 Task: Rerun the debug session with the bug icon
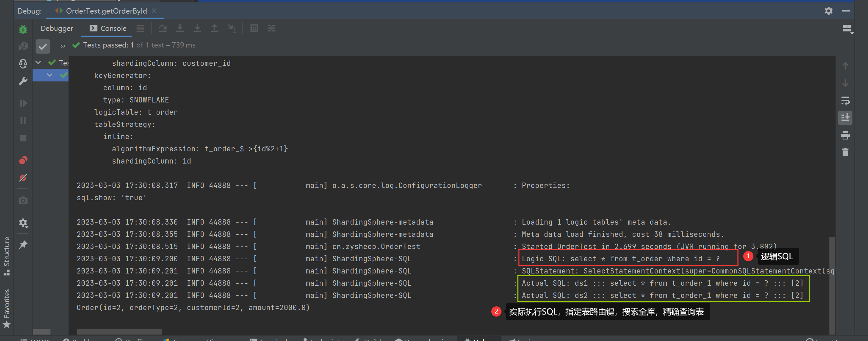[x=23, y=29]
